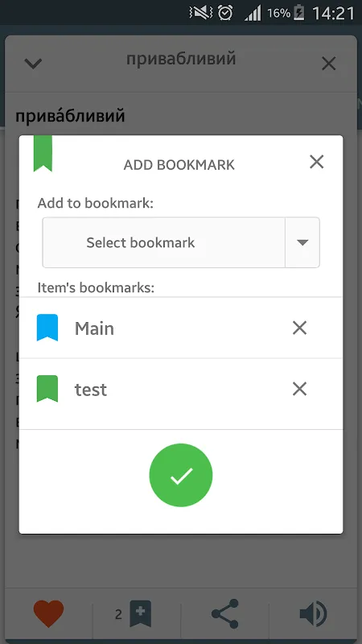Click the green bookmark ribbon in dialog header
This screenshot has width=362, height=644.
tap(43, 153)
